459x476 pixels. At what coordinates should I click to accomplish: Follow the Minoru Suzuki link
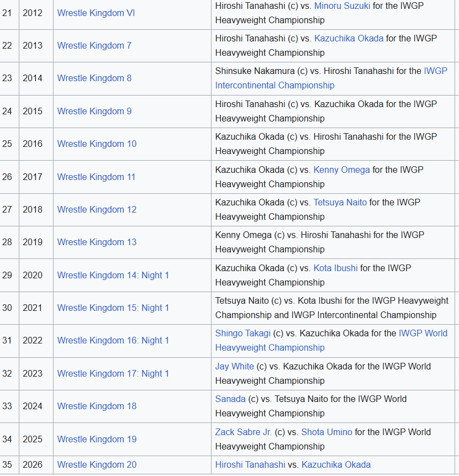[x=342, y=6]
